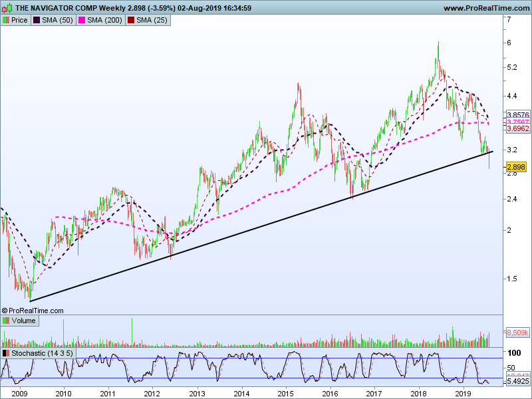Viewport: 532px width, 399px height.
Task: Click the 2010 label on the time axis
Action: [63, 394]
